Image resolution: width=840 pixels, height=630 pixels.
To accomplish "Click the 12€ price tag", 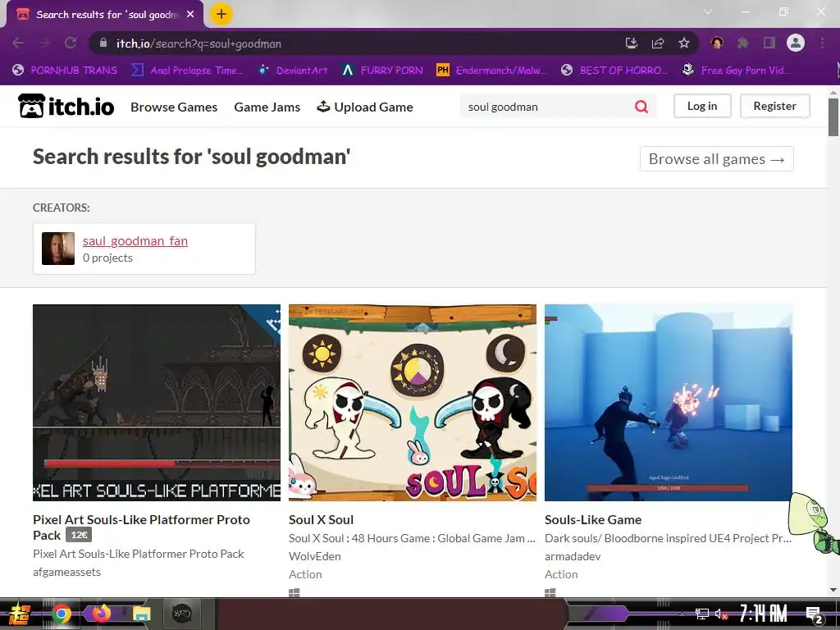I will pyautogui.click(x=79, y=535).
